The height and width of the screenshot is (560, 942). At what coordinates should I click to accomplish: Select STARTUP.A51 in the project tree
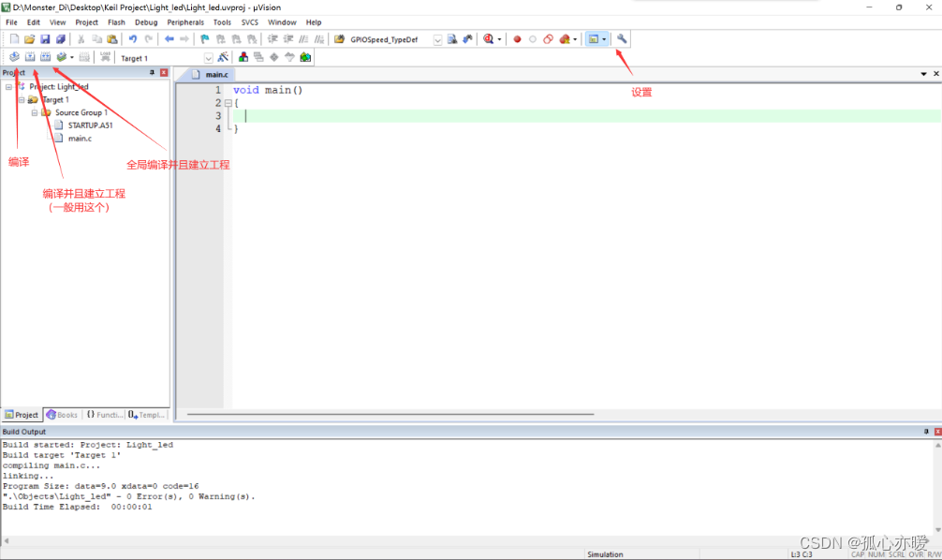90,125
